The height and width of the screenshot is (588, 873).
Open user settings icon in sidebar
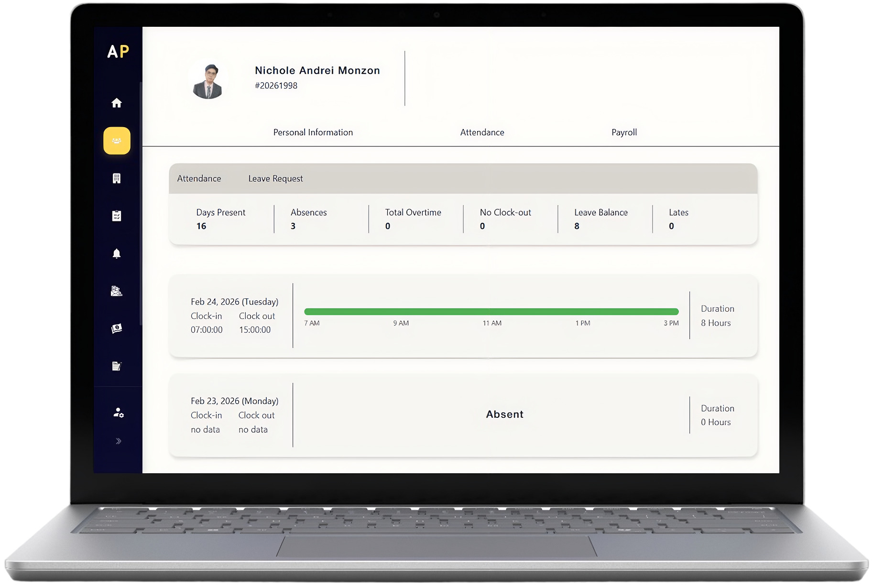coord(119,413)
